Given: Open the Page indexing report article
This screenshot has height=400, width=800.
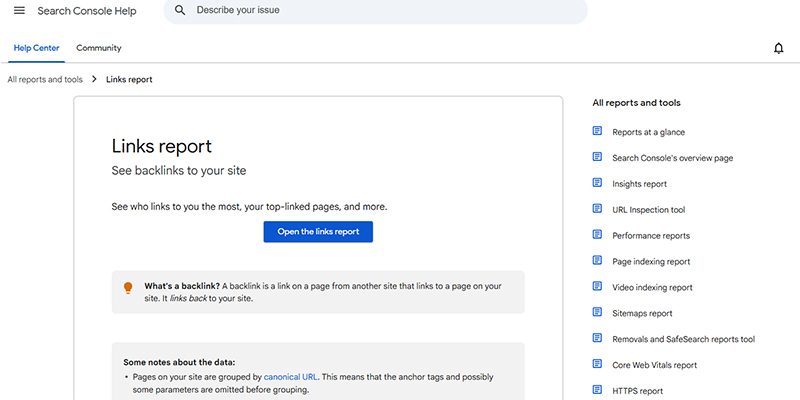Looking at the screenshot, I should point(651,262).
